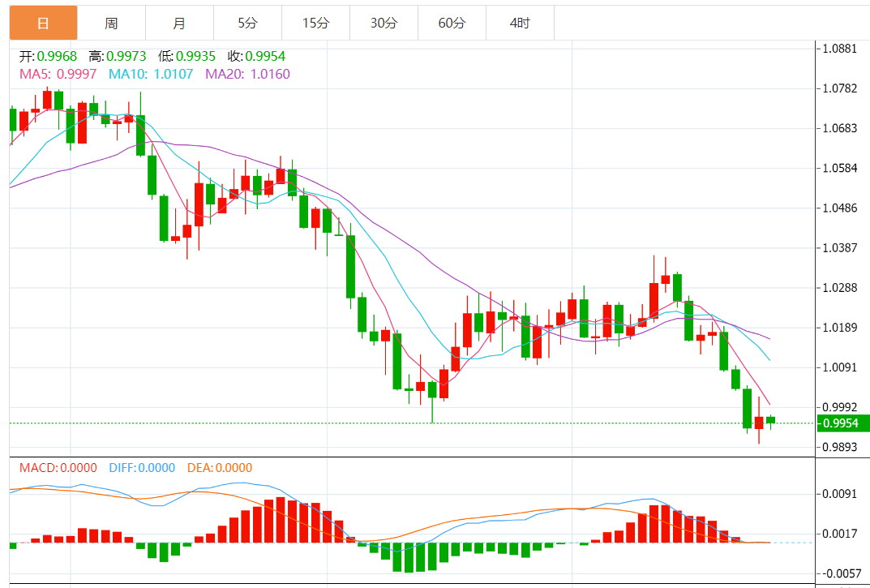Click the open price 开:0.9968
This screenshot has height=588, width=870.
coord(49,56)
